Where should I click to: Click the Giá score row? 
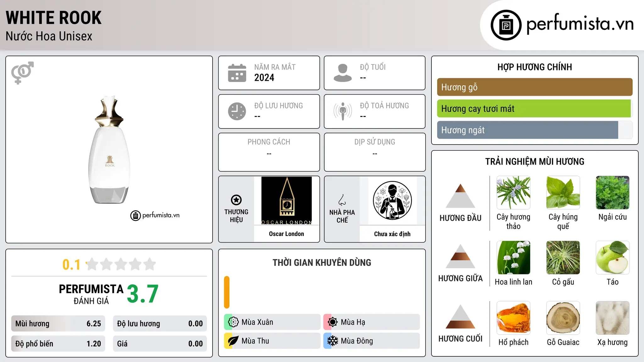click(160, 344)
